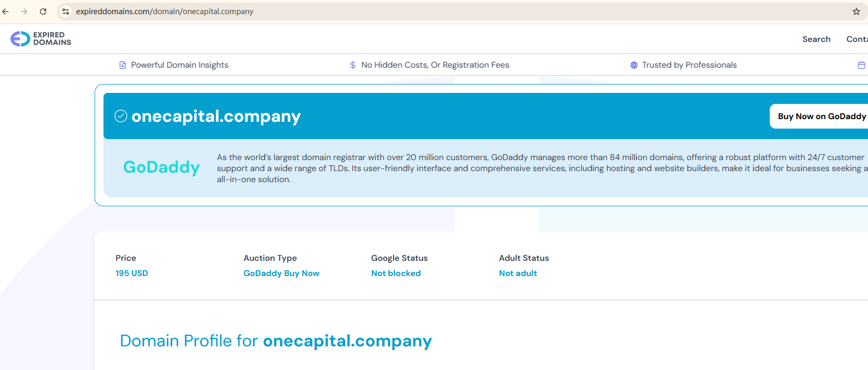Screen dimensions: 868x370
Task: Bookmark this page with the star icon
Action: pyautogui.click(x=856, y=12)
